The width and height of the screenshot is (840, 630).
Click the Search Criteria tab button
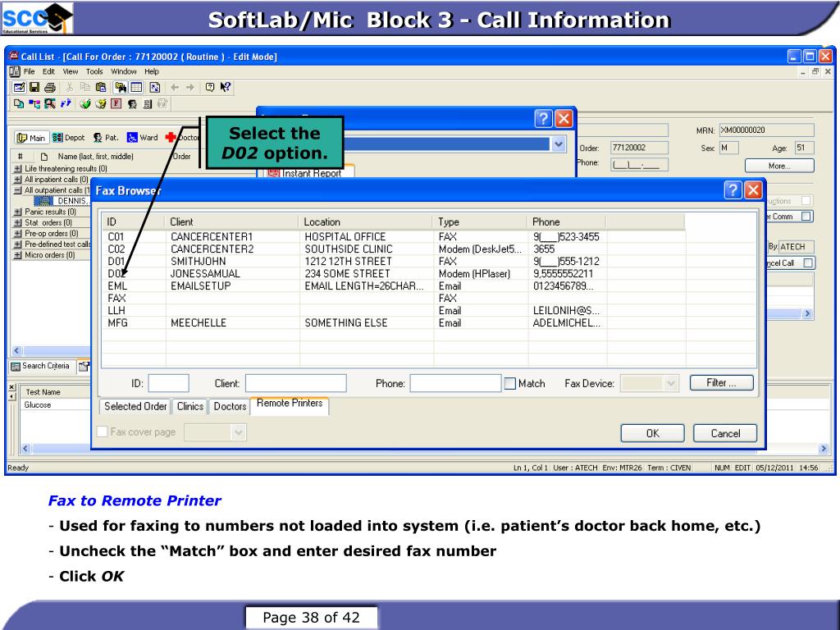click(x=41, y=366)
